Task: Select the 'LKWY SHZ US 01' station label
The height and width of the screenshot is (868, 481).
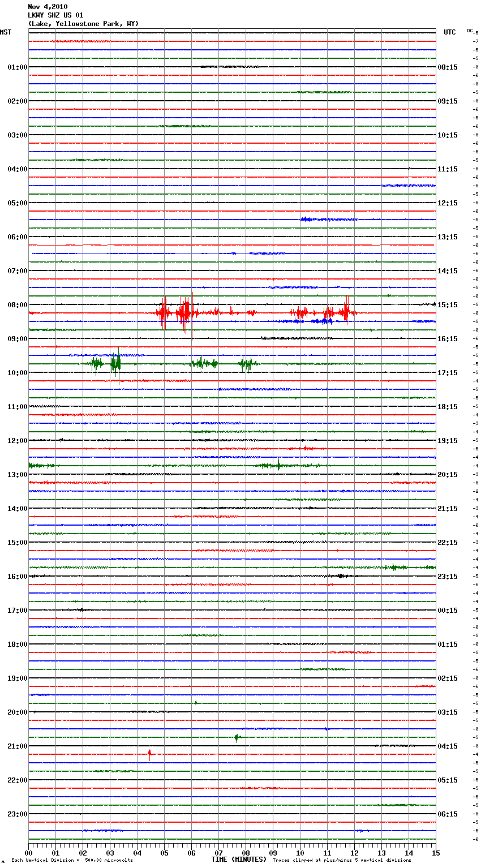Action: point(55,15)
